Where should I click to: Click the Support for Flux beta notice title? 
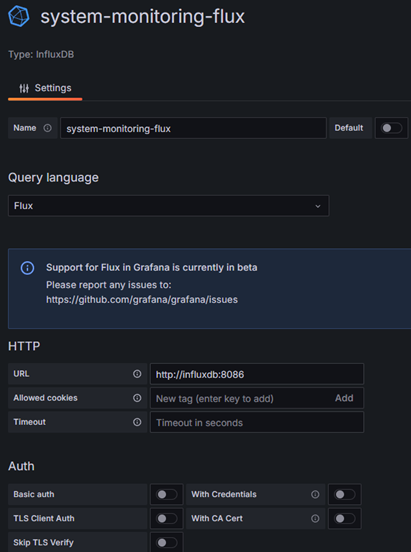[151, 268]
